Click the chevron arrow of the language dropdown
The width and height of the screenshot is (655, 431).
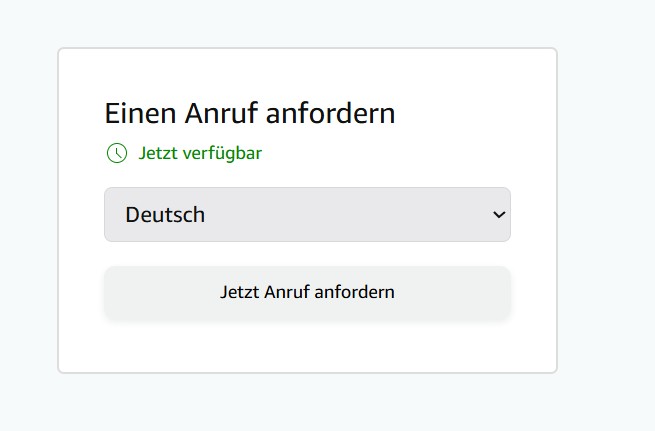[499, 215]
